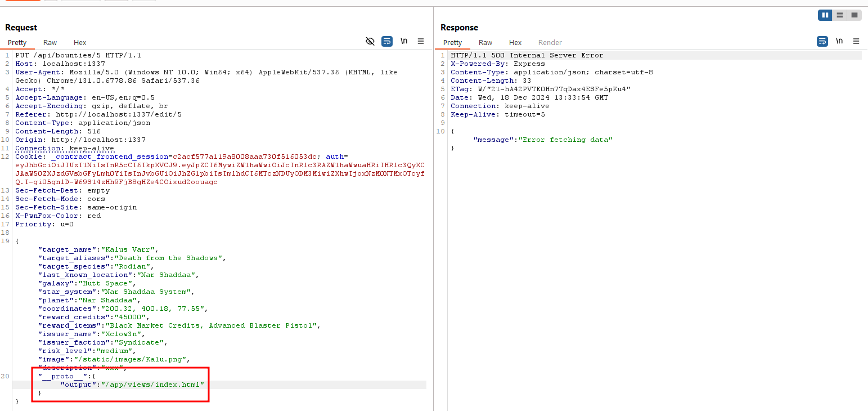Screen dimensions: 868x411
Task: Click the Origin header line
Action: (x=80, y=140)
